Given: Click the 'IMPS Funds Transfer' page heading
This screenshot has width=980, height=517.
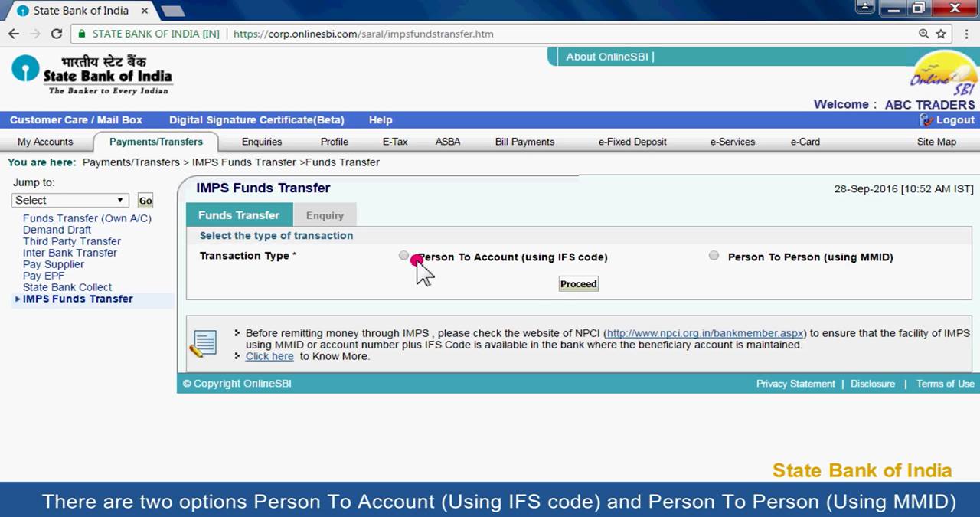Looking at the screenshot, I should click(x=263, y=188).
